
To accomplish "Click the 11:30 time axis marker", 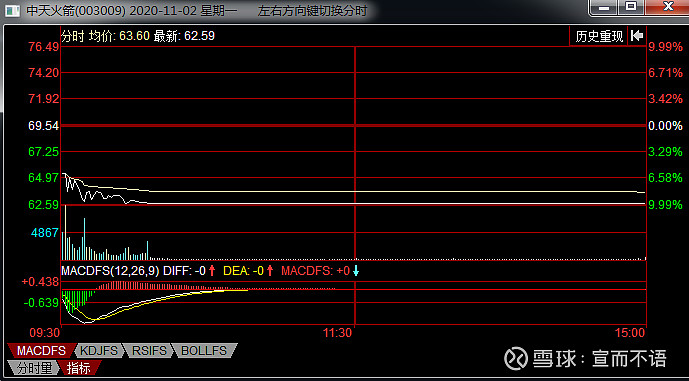I will point(337,333).
